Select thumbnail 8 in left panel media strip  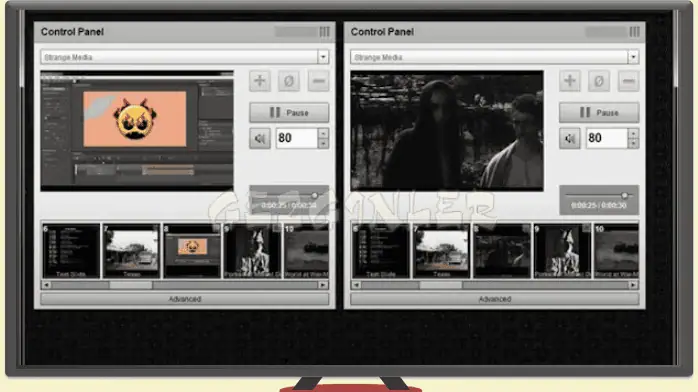click(x=192, y=251)
